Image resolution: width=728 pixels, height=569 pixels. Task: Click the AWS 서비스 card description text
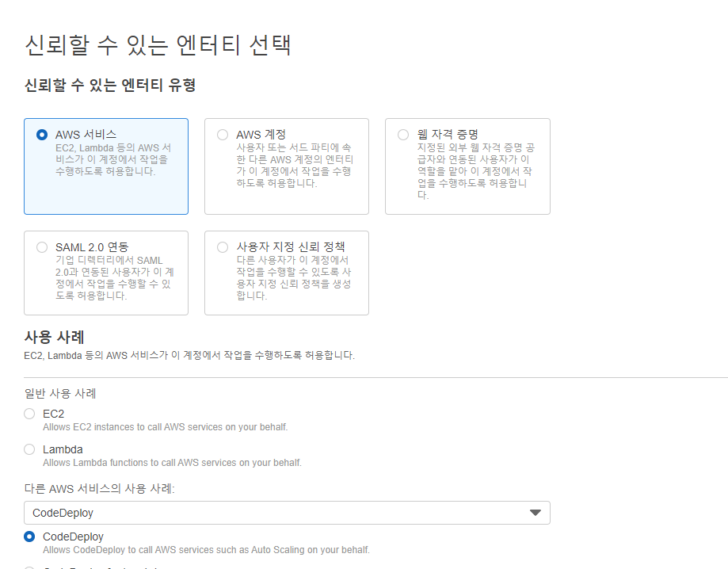[x=112, y=159]
